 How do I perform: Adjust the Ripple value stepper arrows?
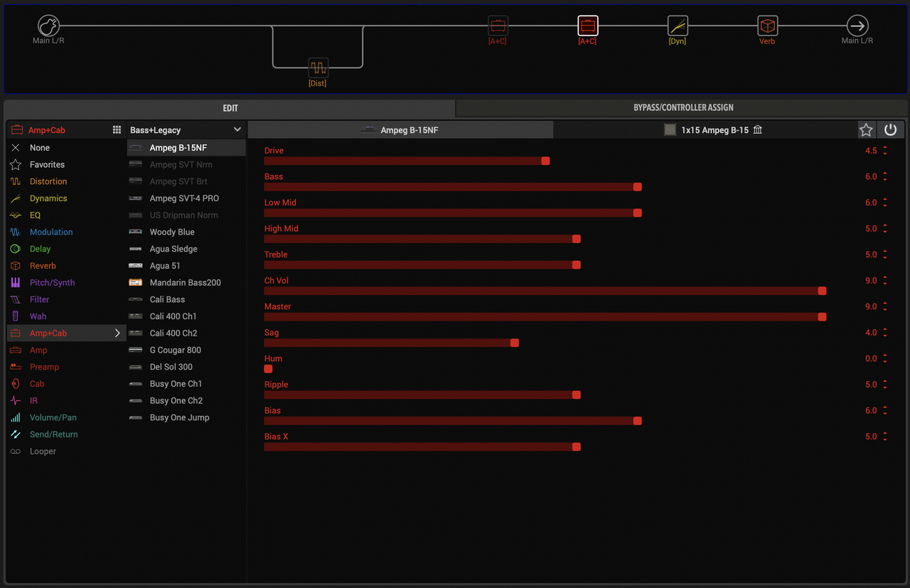(x=885, y=385)
